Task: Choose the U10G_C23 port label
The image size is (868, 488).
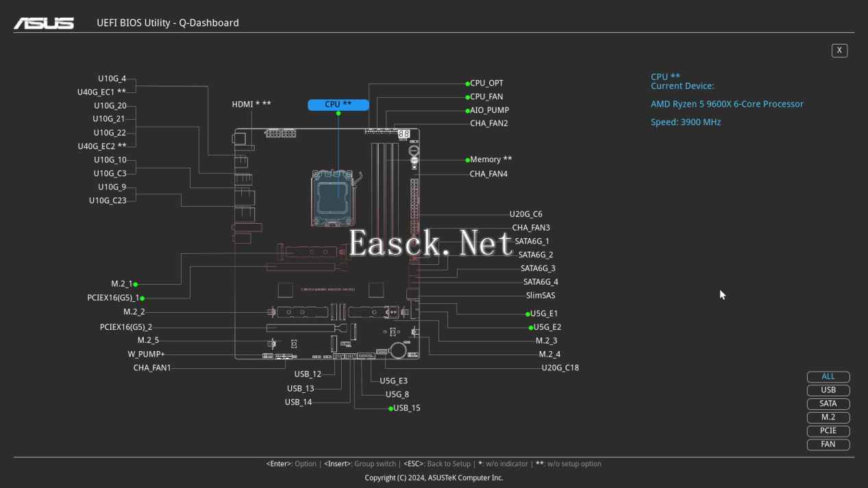Action: 108,201
